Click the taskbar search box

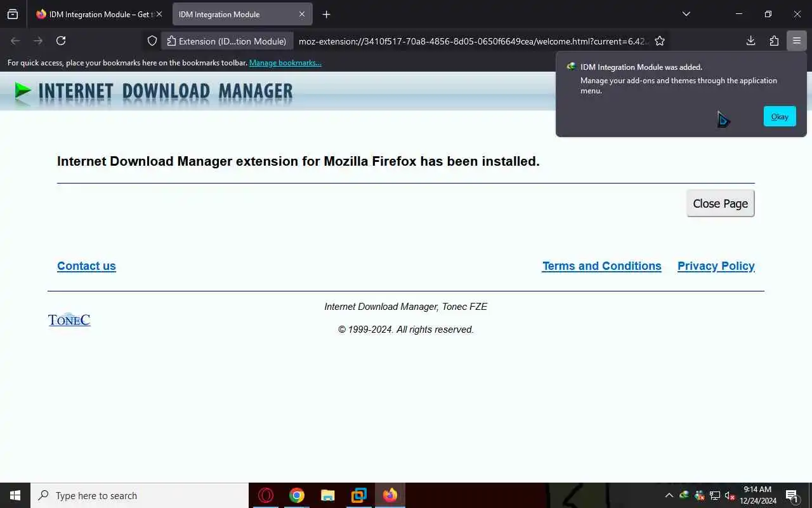tap(140, 495)
